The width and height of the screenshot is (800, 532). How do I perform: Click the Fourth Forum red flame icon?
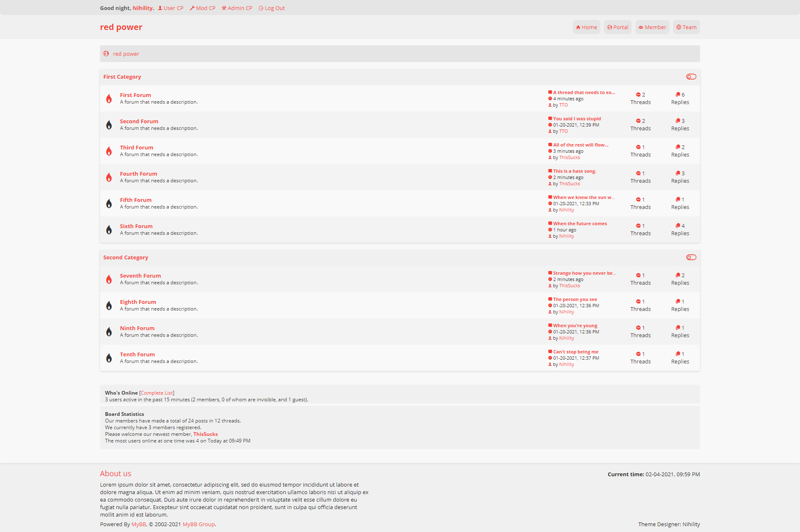tap(109, 177)
